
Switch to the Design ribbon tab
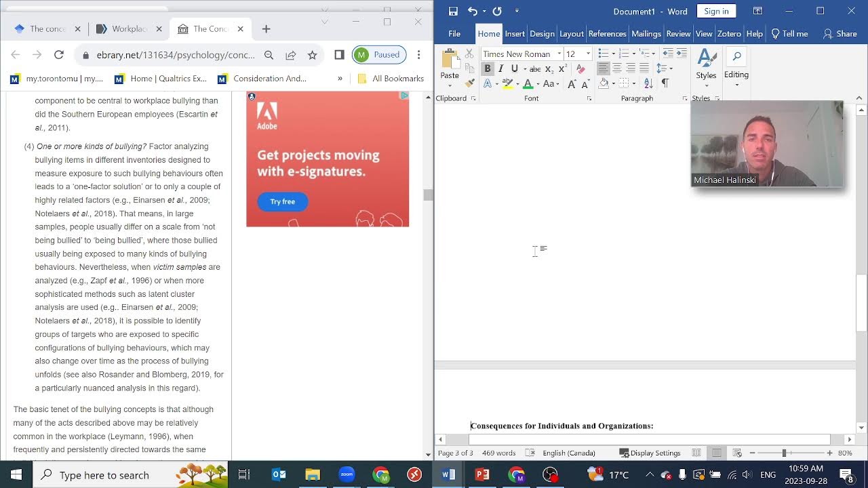pyautogui.click(x=542, y=34)
